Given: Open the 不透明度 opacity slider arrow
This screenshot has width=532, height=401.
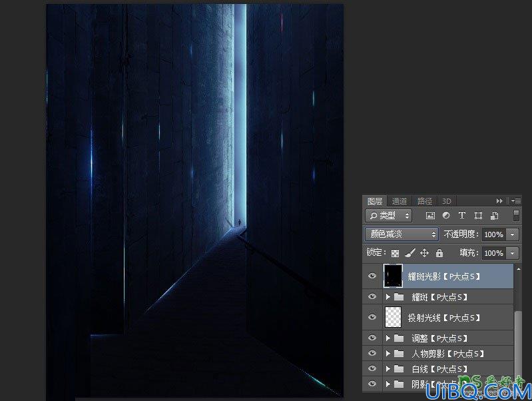Looking at the screenshot, I should 512,234.
